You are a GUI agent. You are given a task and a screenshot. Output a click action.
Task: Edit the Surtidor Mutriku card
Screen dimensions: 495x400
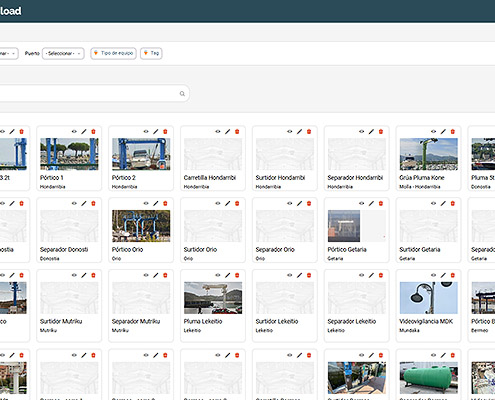[x=84, y=275]
